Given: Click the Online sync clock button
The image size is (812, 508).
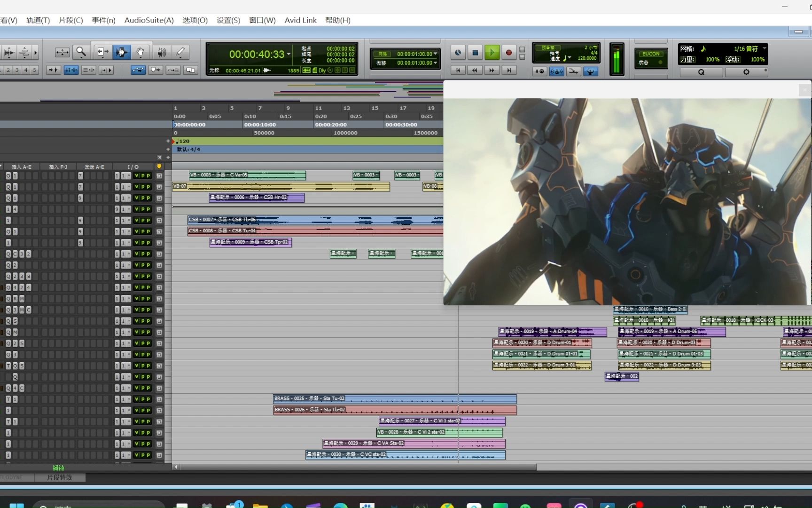Looking at the screenshot, I should tap(458, 53).
